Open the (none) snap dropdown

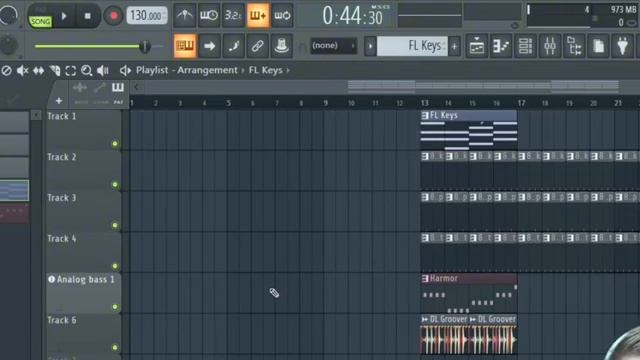(333, 45)
